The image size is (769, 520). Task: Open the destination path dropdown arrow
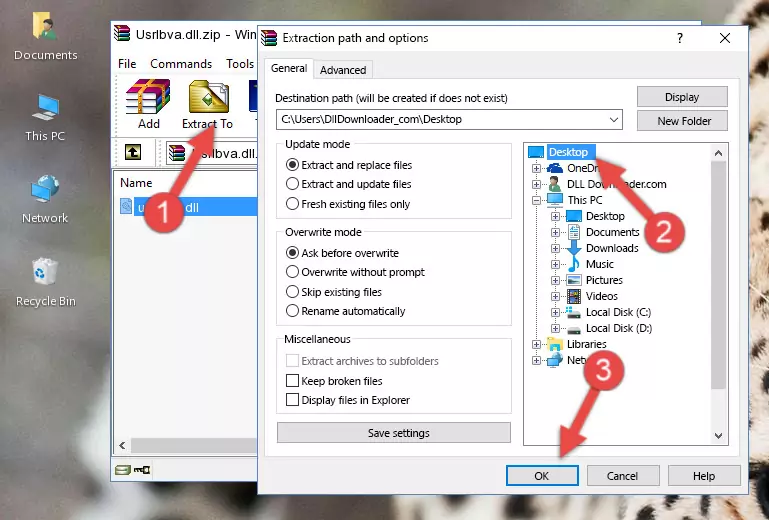(614, 120)
